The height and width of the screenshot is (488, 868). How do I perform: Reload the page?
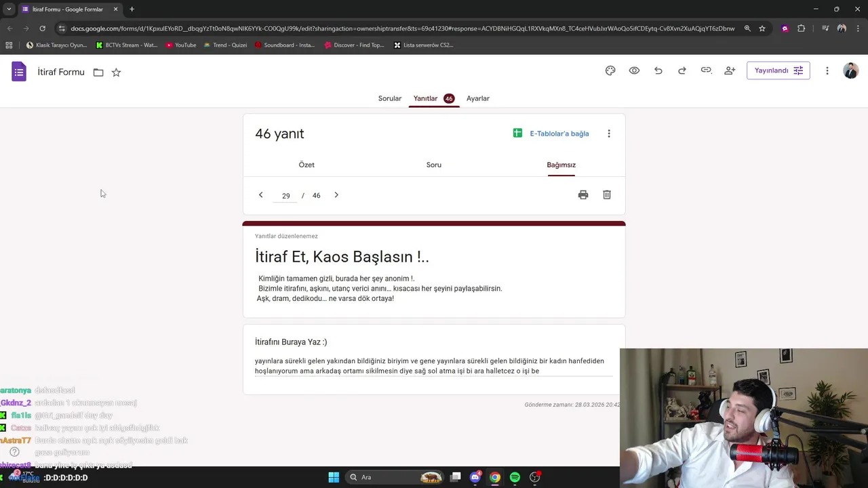[42, 28]
